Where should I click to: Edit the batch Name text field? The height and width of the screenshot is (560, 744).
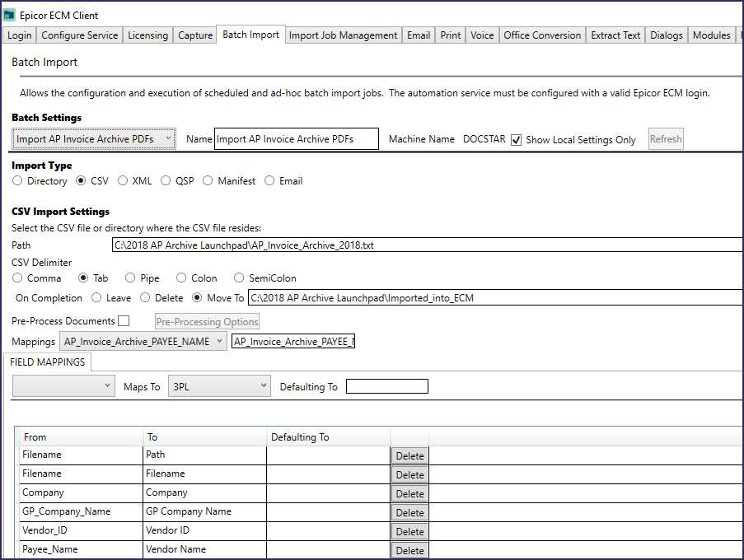click(297, 139)
